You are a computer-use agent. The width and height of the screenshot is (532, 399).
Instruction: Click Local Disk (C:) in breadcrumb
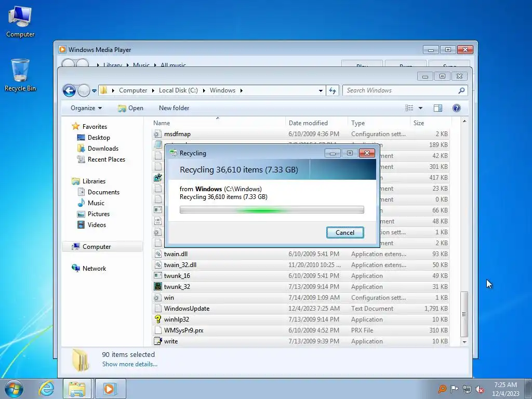(178, 90)
